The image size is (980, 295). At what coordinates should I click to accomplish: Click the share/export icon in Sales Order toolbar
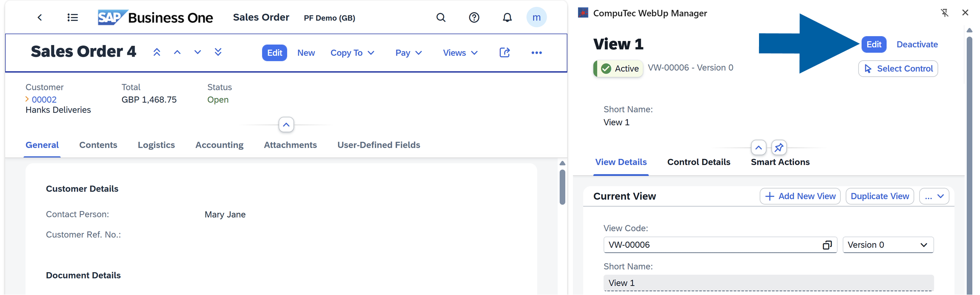tap(505, 53)
